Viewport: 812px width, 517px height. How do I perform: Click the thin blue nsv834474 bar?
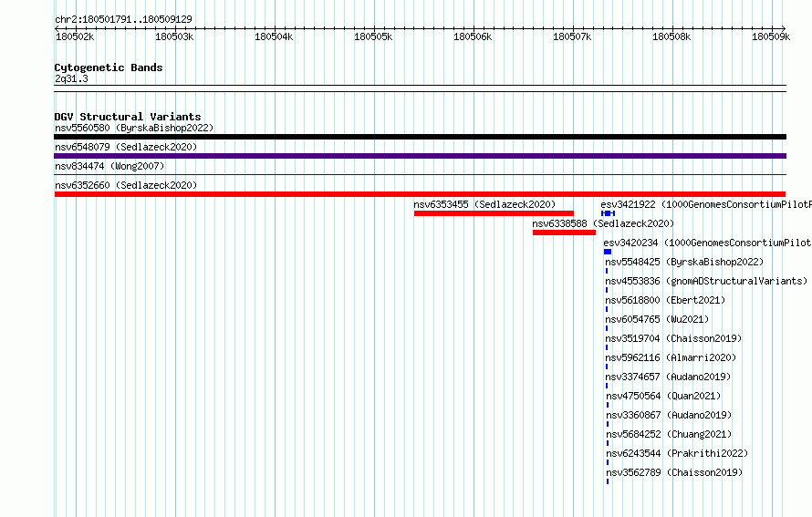tap(420, 175)
